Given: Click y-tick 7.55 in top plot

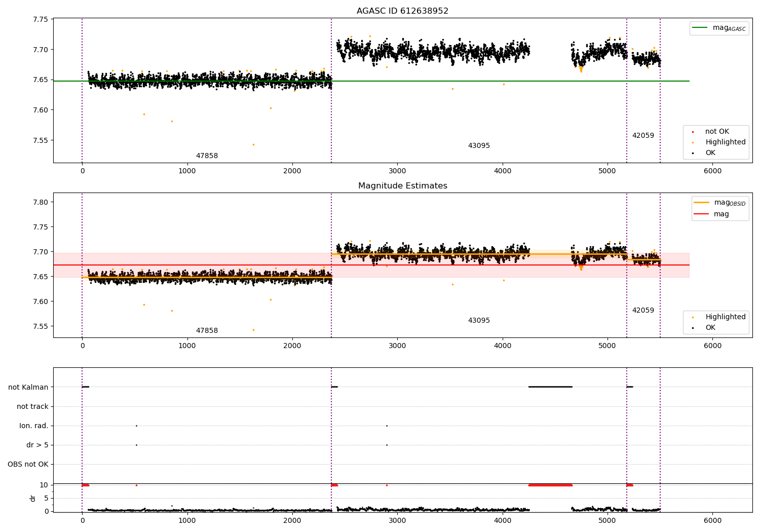Looking at the screenshot, I should [41, 140].
